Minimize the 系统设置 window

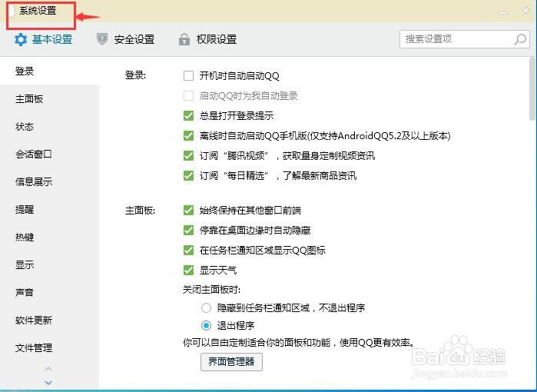coord(503,12)
